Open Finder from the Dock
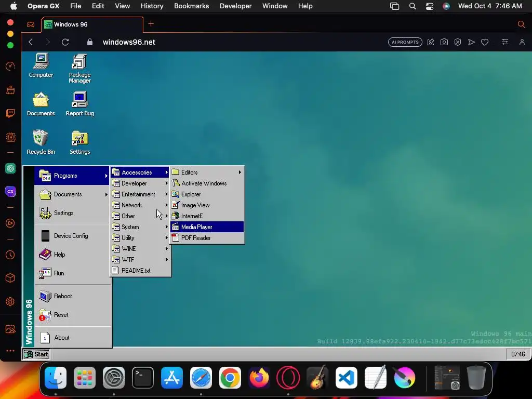The height and width of the screenshot is (399, 532). (56, 378)
